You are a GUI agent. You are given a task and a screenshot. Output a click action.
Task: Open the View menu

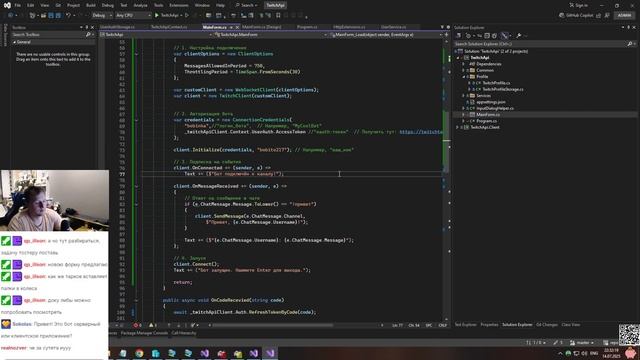[x=45, y=5]
